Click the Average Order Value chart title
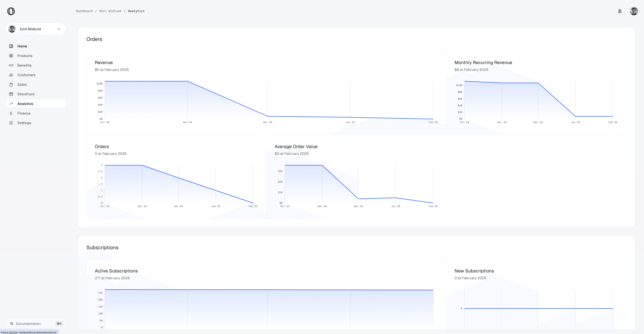 [296, 147]
